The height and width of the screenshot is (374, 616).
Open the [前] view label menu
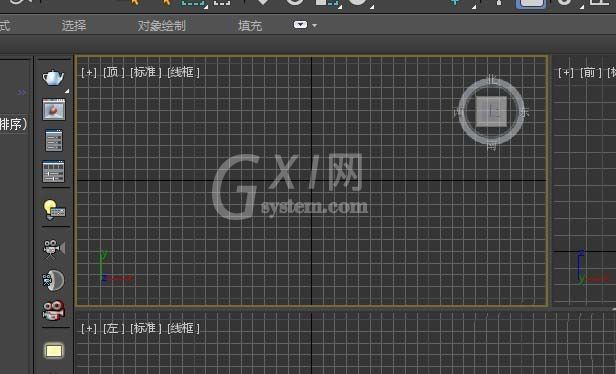coord(590,72)
